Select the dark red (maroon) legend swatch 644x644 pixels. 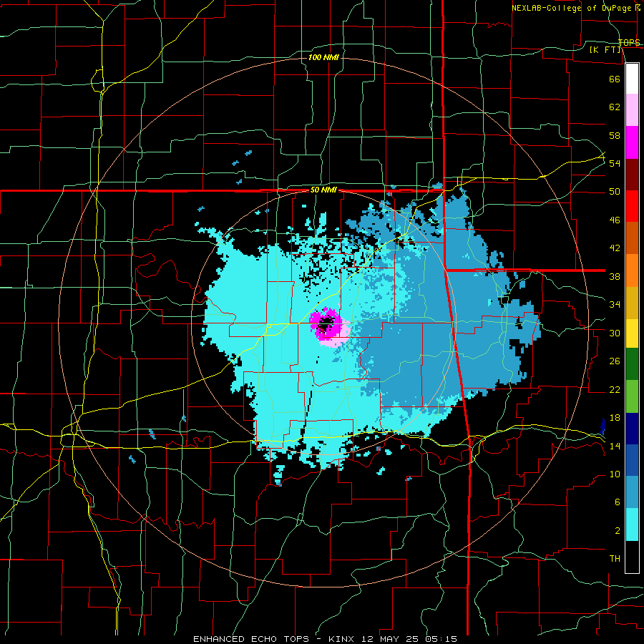[x=632, y=174]
